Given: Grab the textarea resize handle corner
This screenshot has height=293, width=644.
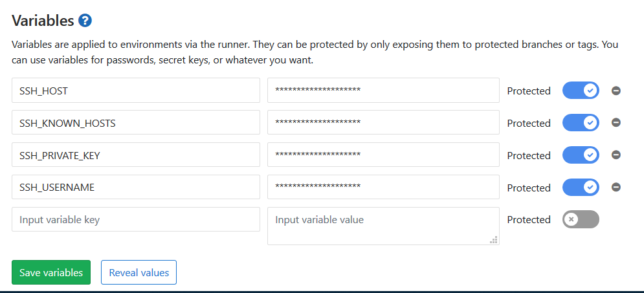Looking at the screenshot, I should pyautogui.click(x=494, y=240).
